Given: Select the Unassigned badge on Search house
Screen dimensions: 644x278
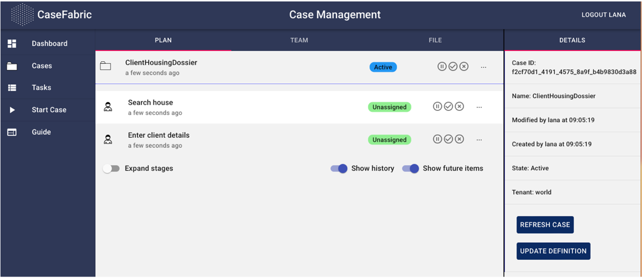Looking at the screenshot, I should click(x=389, y=107).
